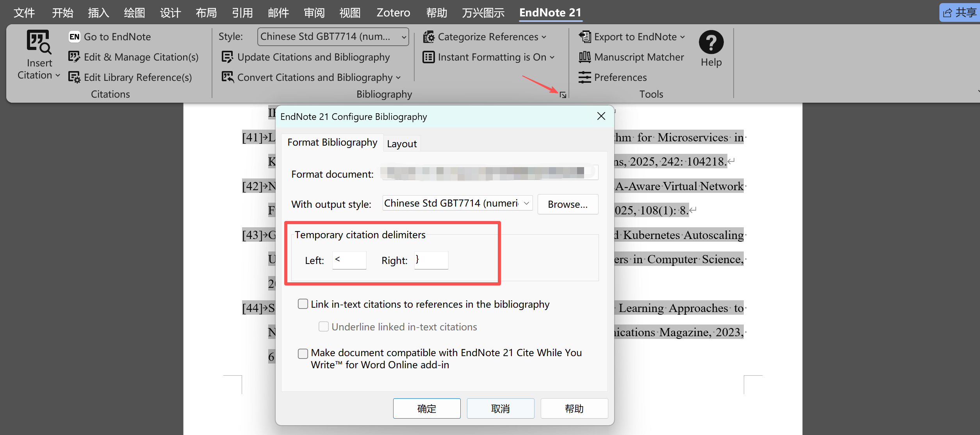The width and height of the screenshot is (980, 435).
Task: Expand the Insert Citation dropdown arrow
Action: tap(58, 75)
